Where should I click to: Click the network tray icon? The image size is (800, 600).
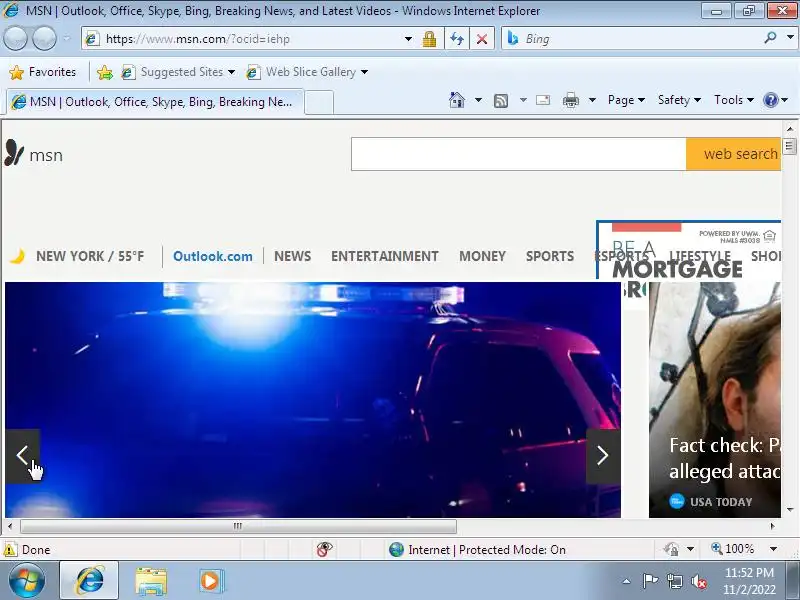click(675, 581)
